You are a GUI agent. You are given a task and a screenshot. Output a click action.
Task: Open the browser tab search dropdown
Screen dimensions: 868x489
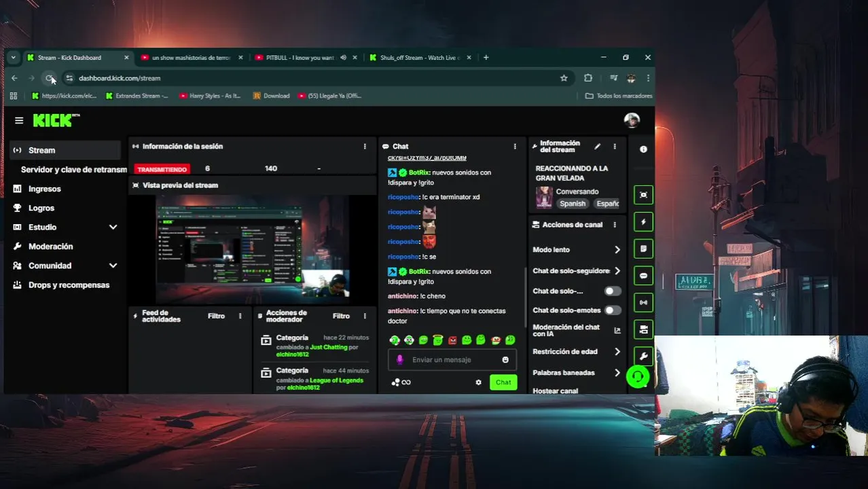click(x=13, y=58)
